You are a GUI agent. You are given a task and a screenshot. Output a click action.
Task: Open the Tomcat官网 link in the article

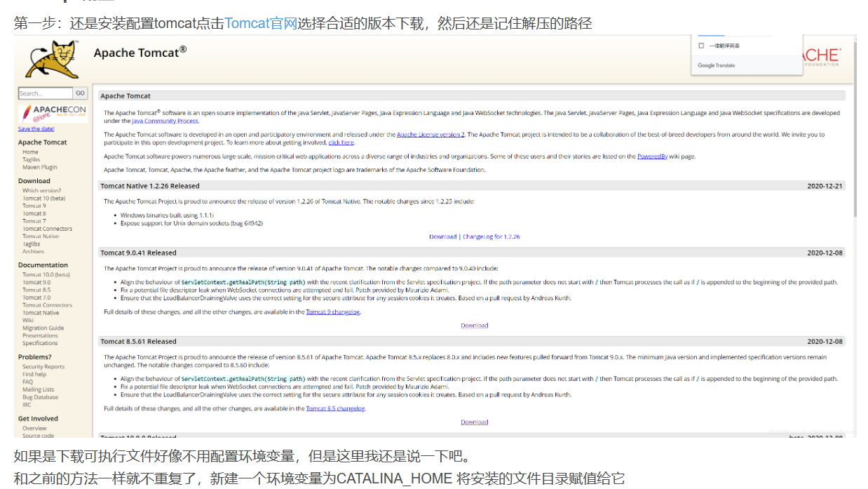point(261,23)
